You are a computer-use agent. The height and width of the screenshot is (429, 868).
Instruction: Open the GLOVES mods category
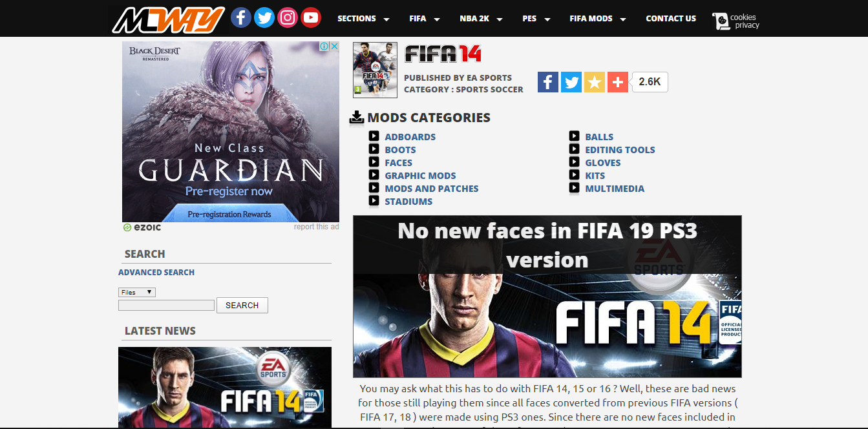603,163
